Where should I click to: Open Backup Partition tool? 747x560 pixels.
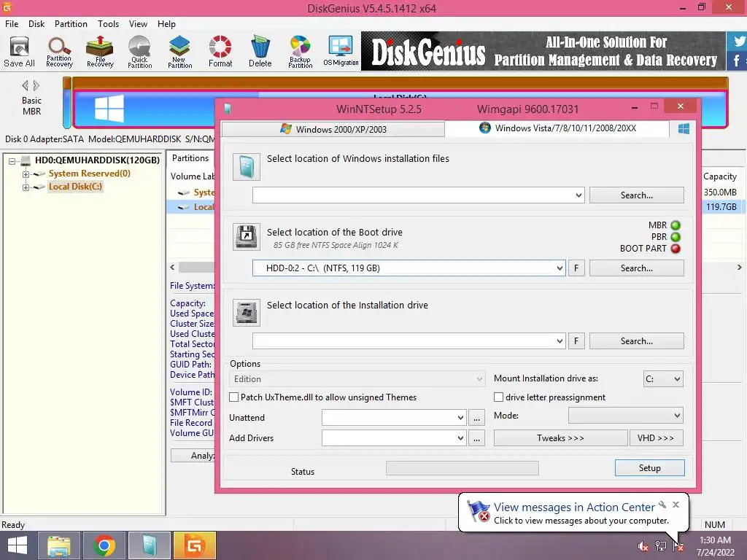click(300, 52)
